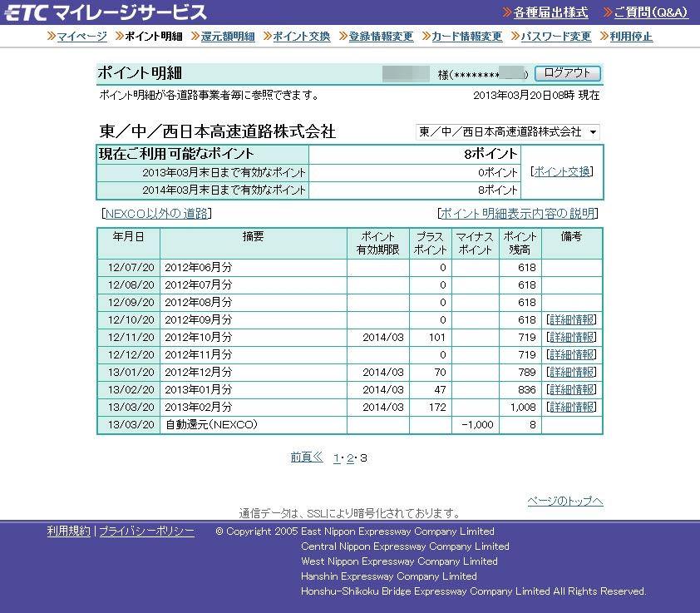
Task: Click the 2014年03月末日まで有効なポイント label
Action: pyautogui.click(x=224, y=190)
